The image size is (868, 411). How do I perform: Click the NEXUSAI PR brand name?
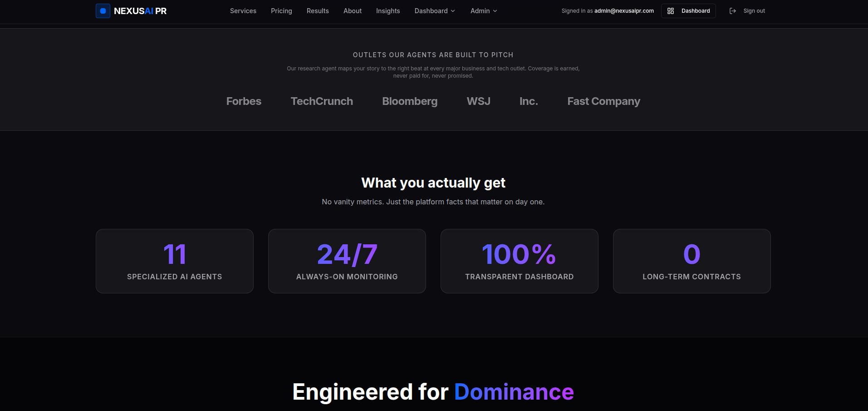[x=140, y=11]
